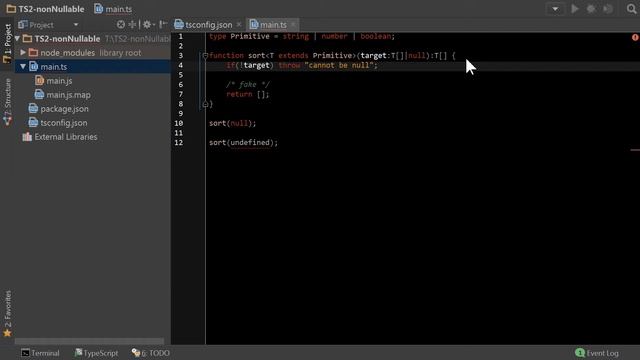Click line number 12 in gutter

tap(178, 143)
